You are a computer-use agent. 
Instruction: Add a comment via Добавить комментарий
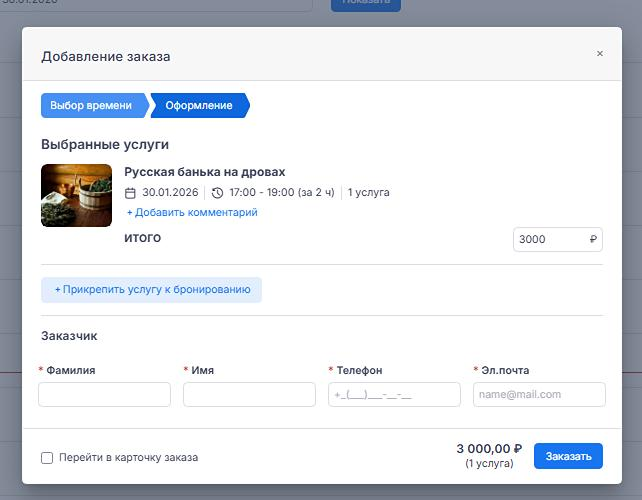click(x=192, y=212)
